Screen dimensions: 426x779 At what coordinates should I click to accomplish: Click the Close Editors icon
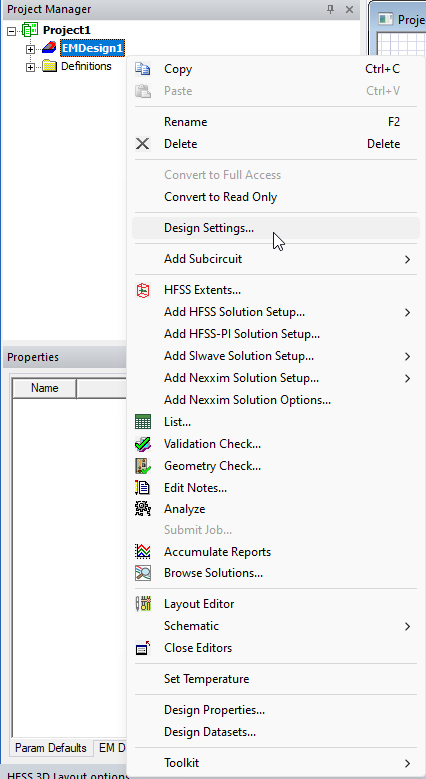pos(143,648)
